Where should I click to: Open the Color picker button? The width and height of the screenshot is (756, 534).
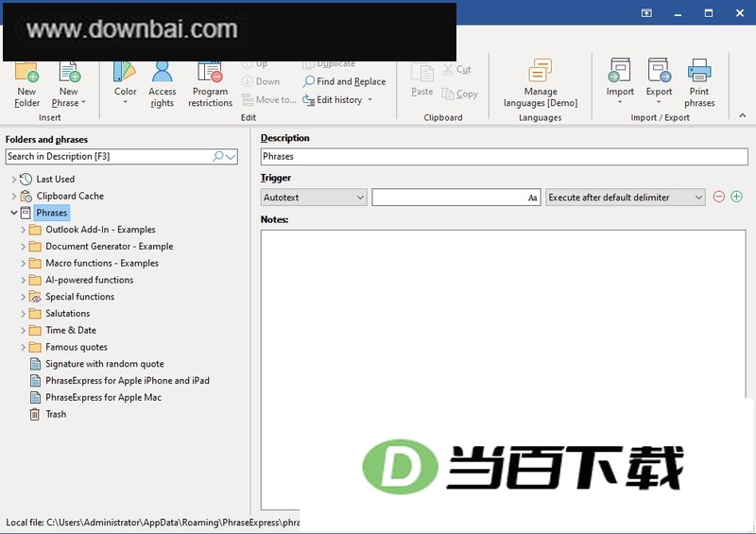pyautogui.click(x=125, y=83)
